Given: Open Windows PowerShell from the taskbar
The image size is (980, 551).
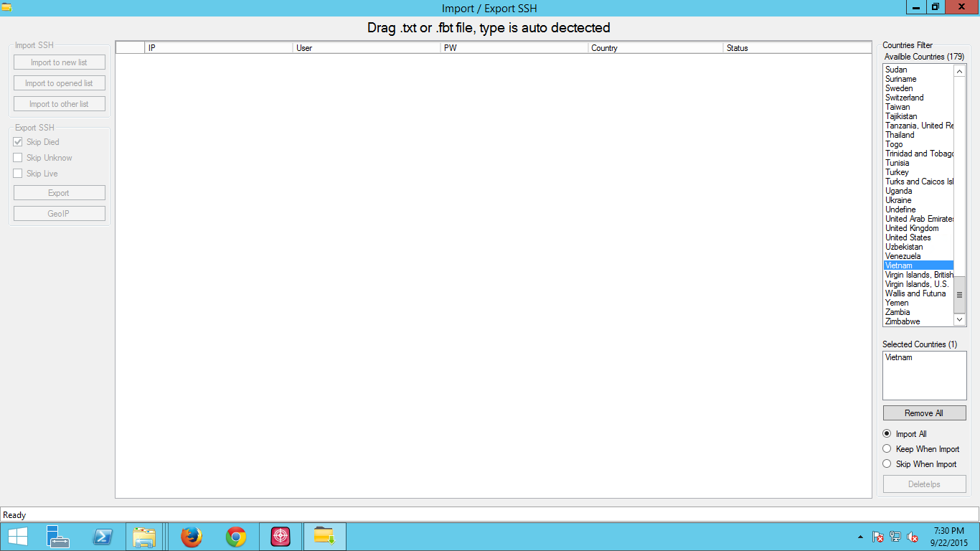Looking at the screenshot, I should (x=102, y=537).
